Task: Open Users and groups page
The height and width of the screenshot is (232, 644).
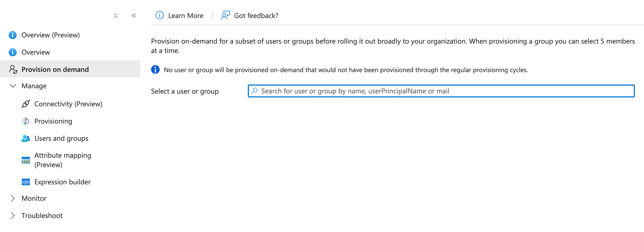Action: click(61, 138)
